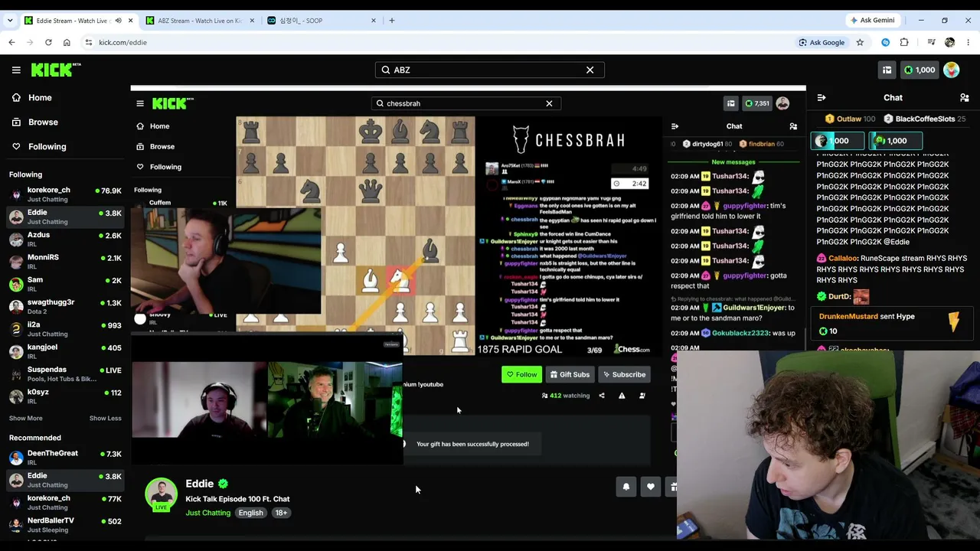Collapse the following list with Show Less
This screenshot has height=551, width=980.
point(106,419)
